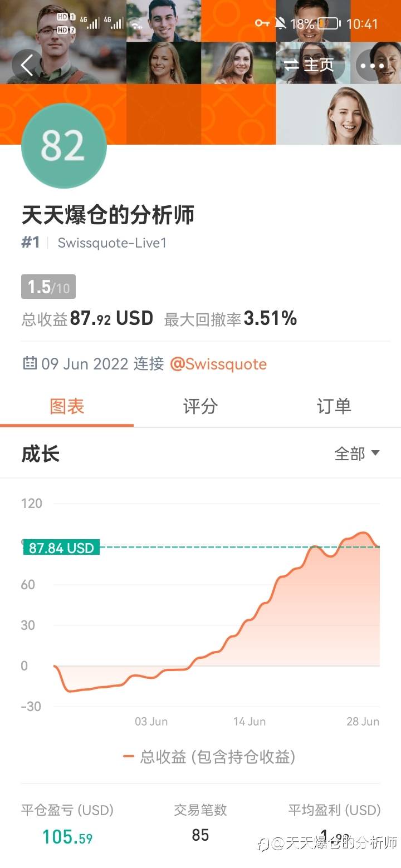Tap the key VPN status icon
Screen dimensions: 401x868
click(x=262, y=23)
